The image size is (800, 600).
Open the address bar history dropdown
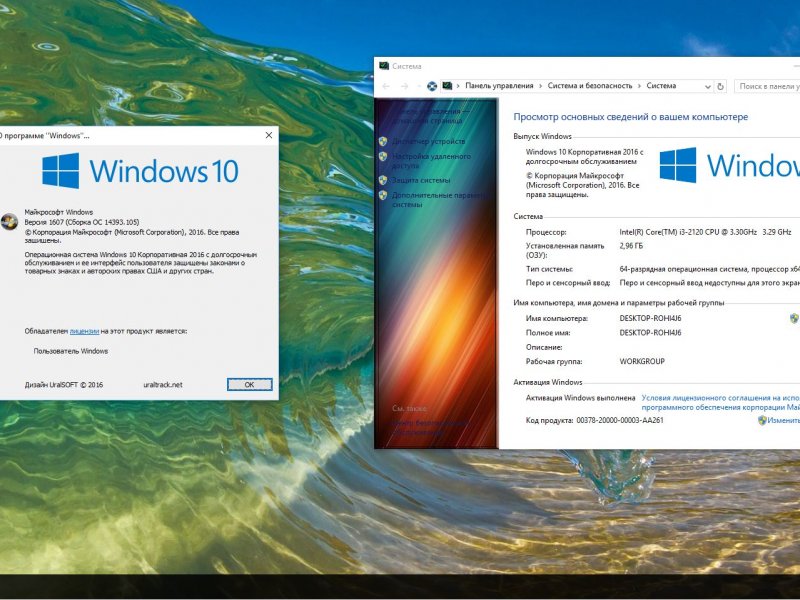click(x=708, y=87)
